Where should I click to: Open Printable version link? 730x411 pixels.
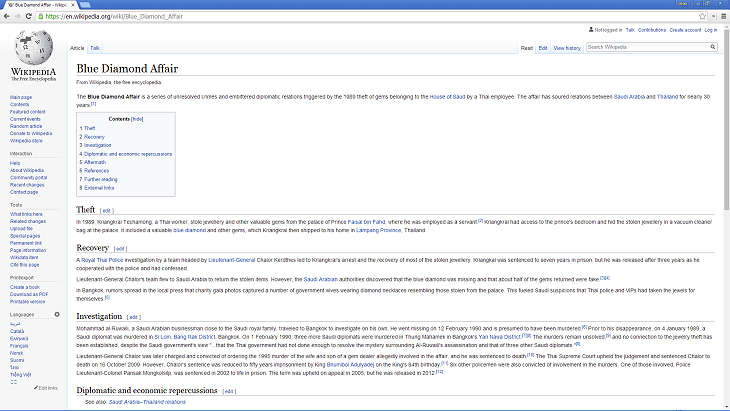(x=27, y=302)
